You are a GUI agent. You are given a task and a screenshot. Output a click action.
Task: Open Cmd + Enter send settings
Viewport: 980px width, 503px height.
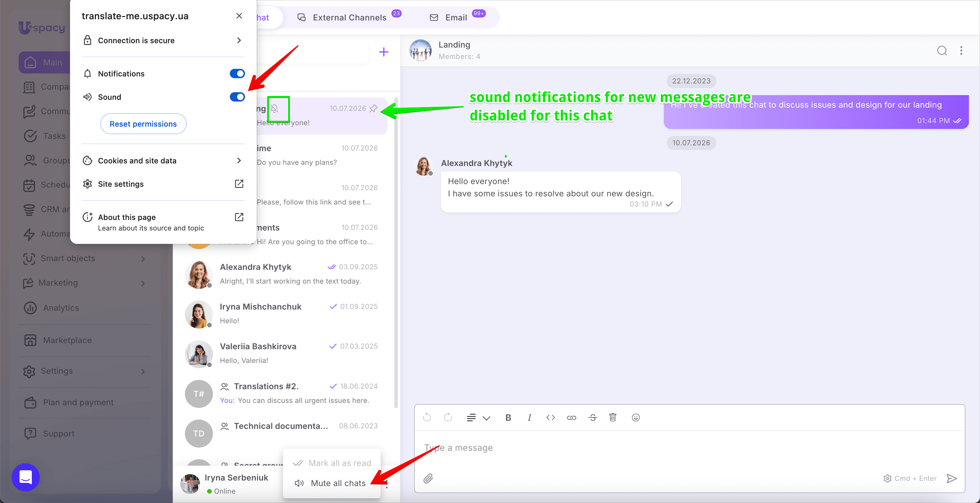coord(910,478)
